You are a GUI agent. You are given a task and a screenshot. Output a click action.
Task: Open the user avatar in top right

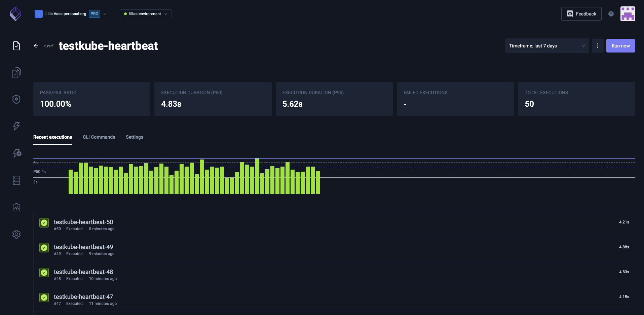point(628,14)
